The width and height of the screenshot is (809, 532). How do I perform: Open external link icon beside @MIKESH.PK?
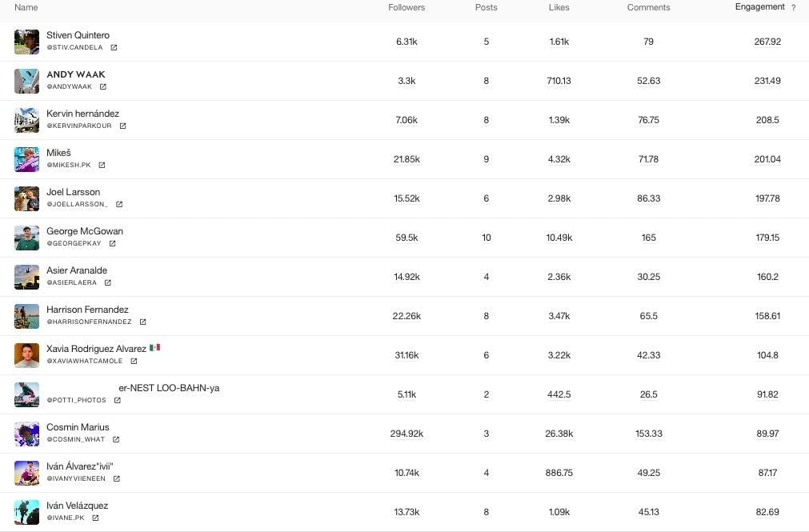tap(102, 166)
